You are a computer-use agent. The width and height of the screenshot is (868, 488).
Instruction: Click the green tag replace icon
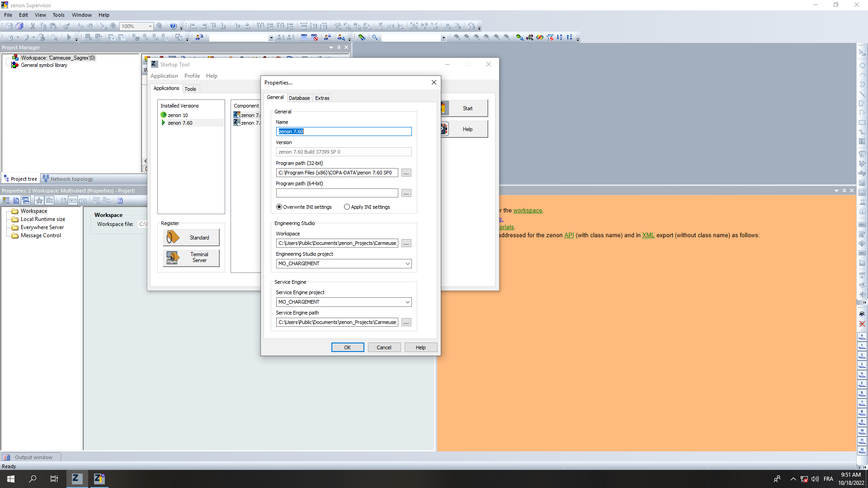point(362,38)
